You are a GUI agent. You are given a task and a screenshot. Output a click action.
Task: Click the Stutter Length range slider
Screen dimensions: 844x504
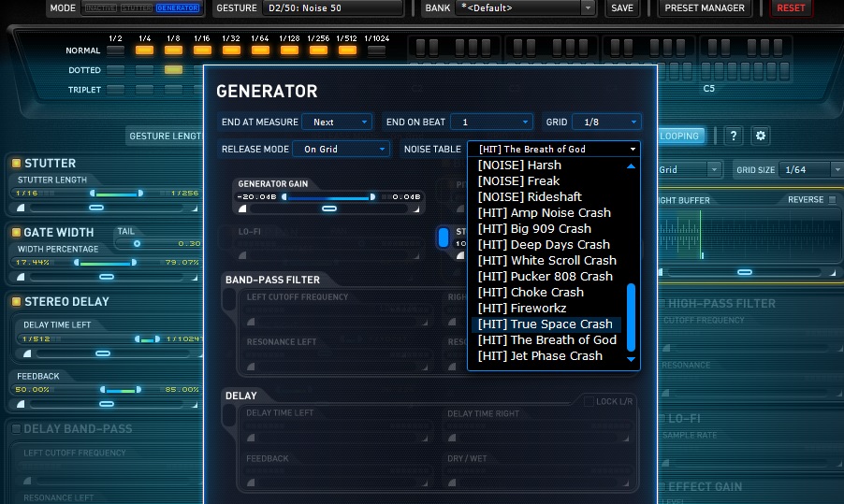click(116, 194)
